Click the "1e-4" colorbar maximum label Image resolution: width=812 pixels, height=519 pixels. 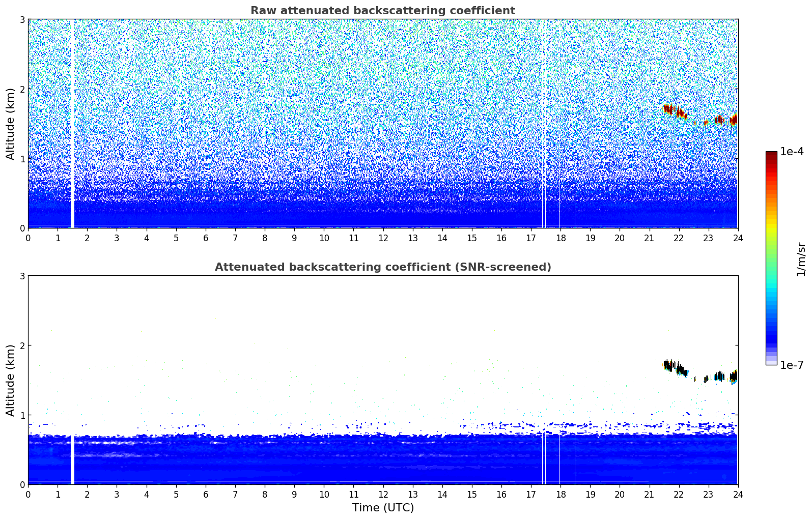point(792,152)
